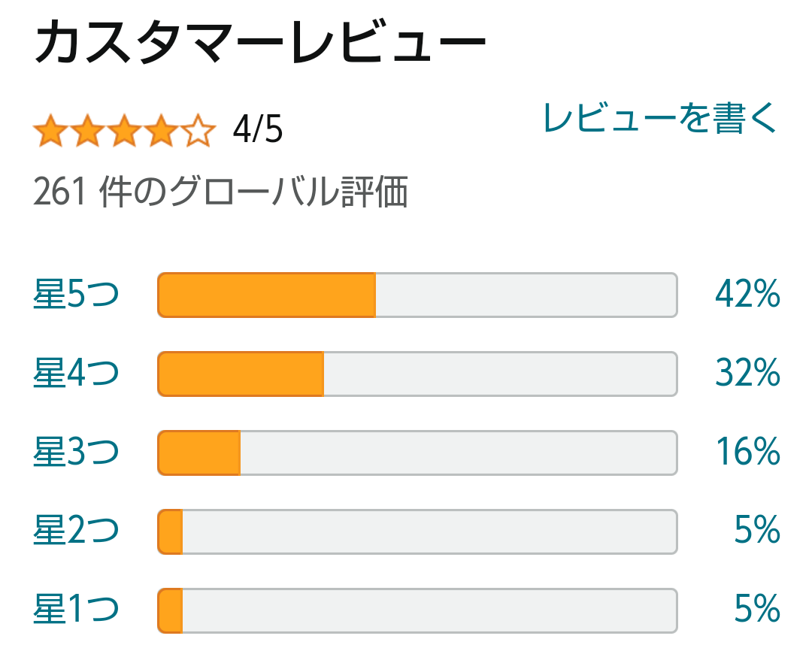The height and width of the screenshot is (657, 812).
Task: Open the 5% one-star reviews percentage
Action: click(756, 610)
